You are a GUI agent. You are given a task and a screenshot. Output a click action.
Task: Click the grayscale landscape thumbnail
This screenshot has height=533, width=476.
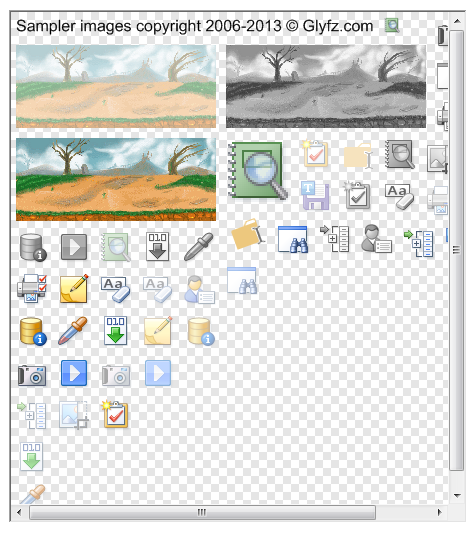(x=326, y=86)
